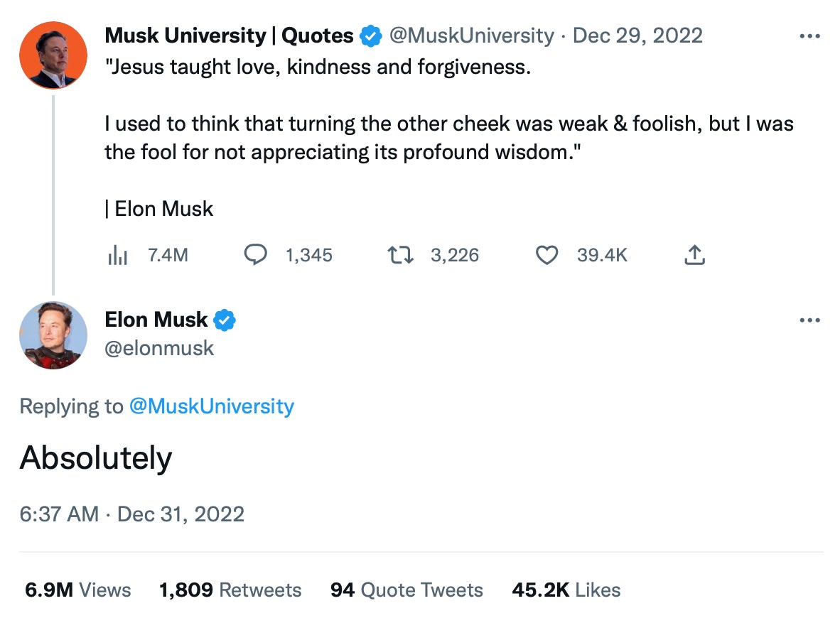
Task: Click Musk University verified badge
Action: click(370, 36)
